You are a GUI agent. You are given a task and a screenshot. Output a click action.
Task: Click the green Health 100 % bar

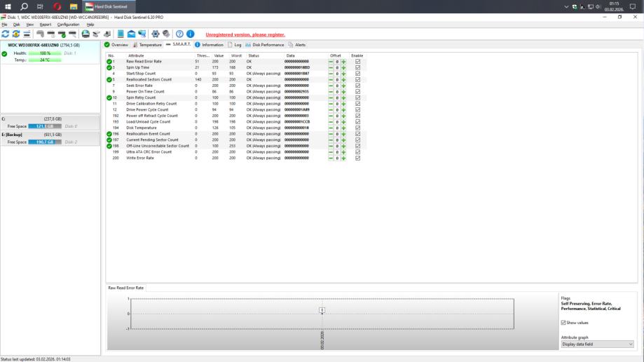pos(45,53)
